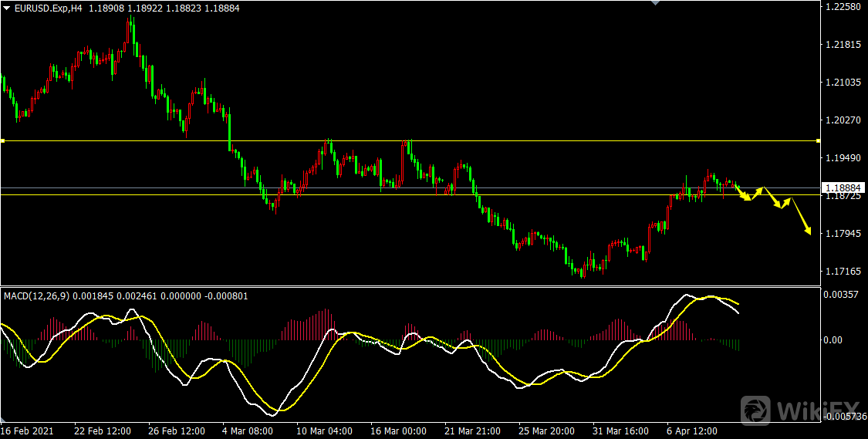Click the 22 Feb 12:00 time label

tap(103, 431)
